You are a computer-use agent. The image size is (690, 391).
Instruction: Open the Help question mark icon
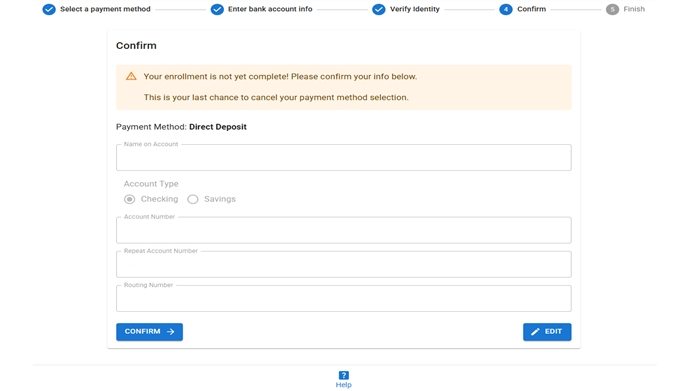tap(344, 375)
